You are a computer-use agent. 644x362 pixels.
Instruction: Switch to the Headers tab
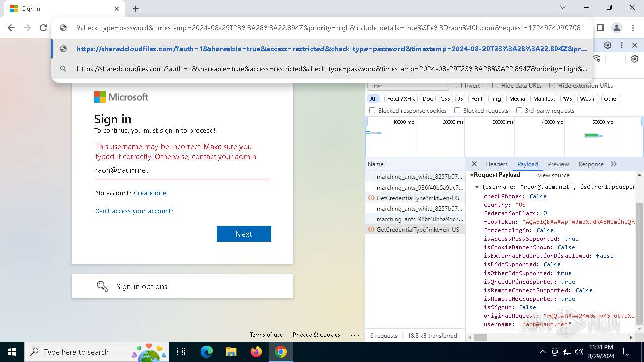(x=497, y=164)
